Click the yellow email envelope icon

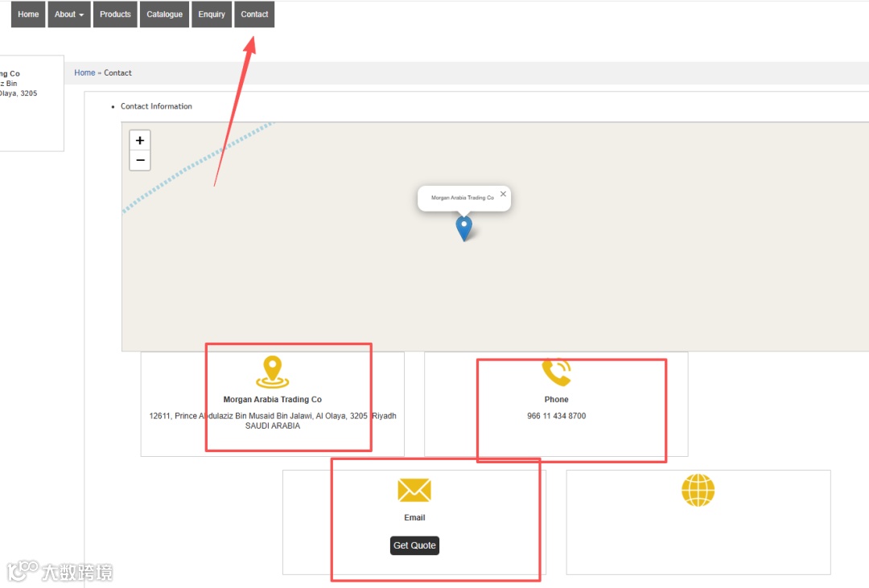point(414,490)
